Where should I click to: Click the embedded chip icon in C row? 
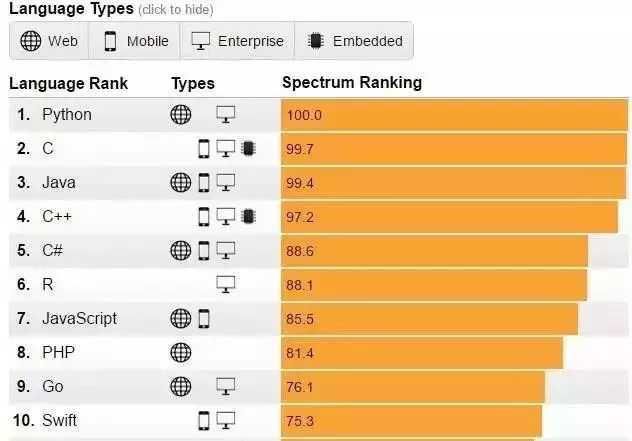(x=248, y=148)
